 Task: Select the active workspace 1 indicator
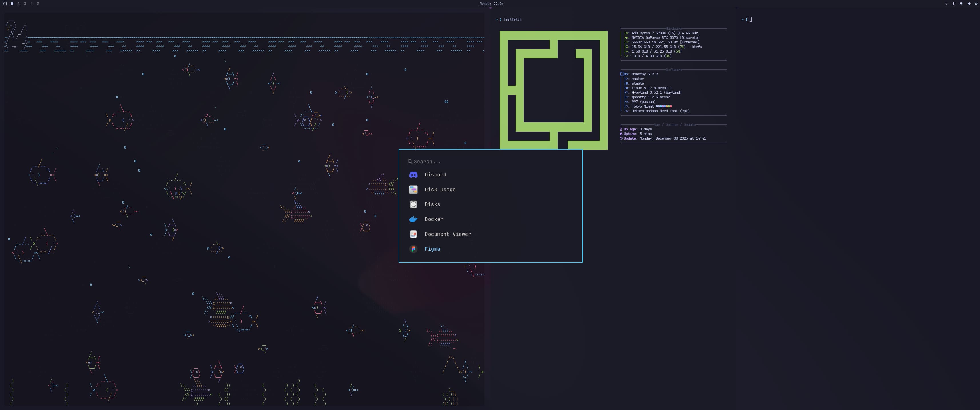tap(12, 3)
